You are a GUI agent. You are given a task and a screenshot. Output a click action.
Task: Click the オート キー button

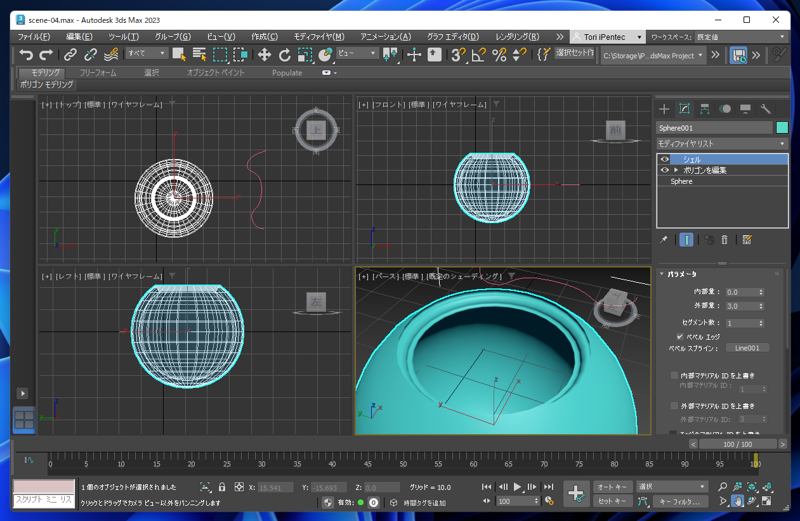pos(612,487)
